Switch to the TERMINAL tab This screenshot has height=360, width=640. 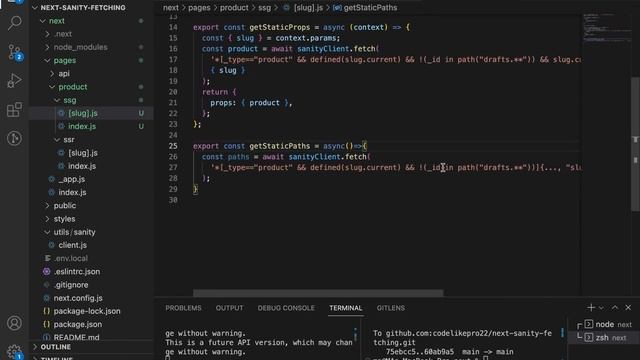[x=346, y=308]
